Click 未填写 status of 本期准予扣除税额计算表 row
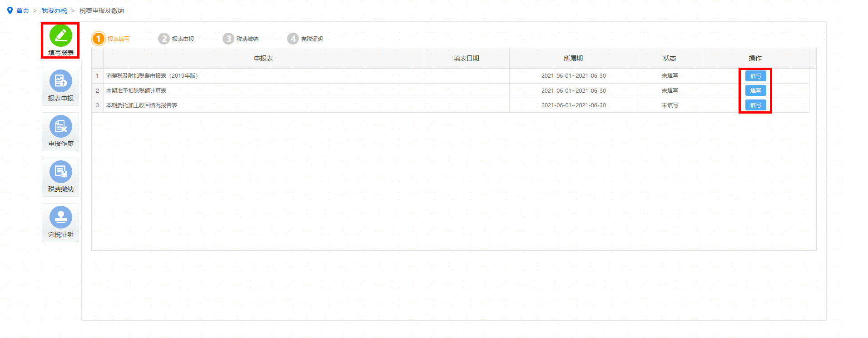This screenshot has width=868, height=338. point(670,90)
